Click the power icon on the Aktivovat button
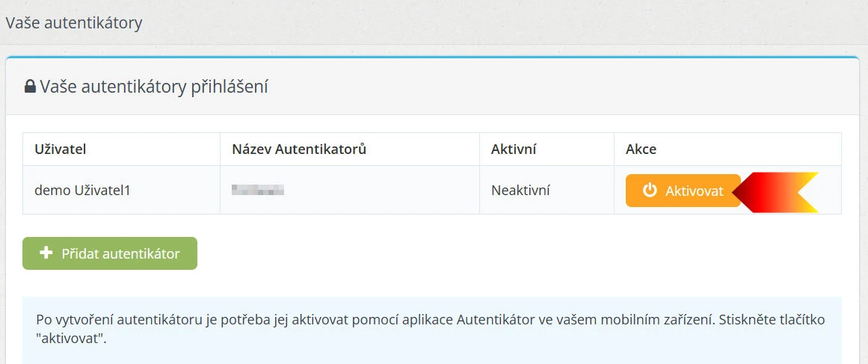Viewport: 868px width, 364px height. (650, 191)
